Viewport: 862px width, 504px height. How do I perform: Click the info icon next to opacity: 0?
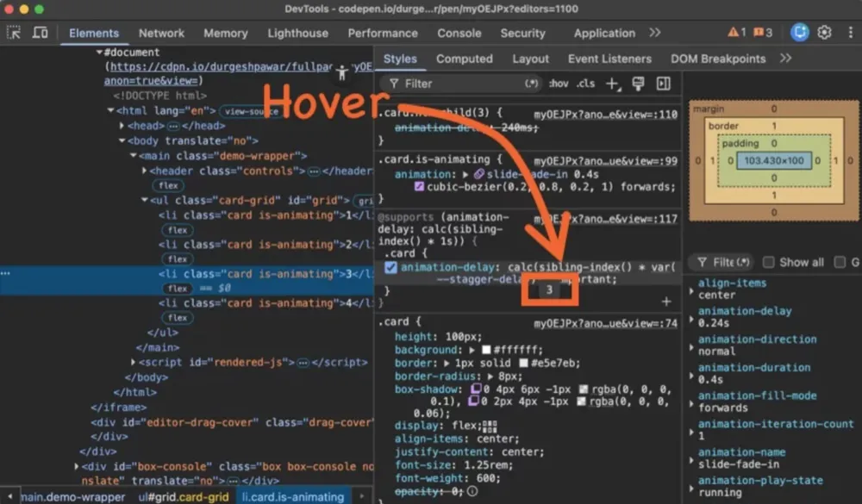[472, 491]
